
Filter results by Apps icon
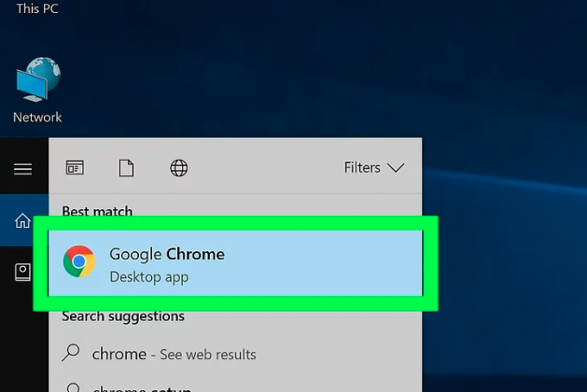point(75,168)
